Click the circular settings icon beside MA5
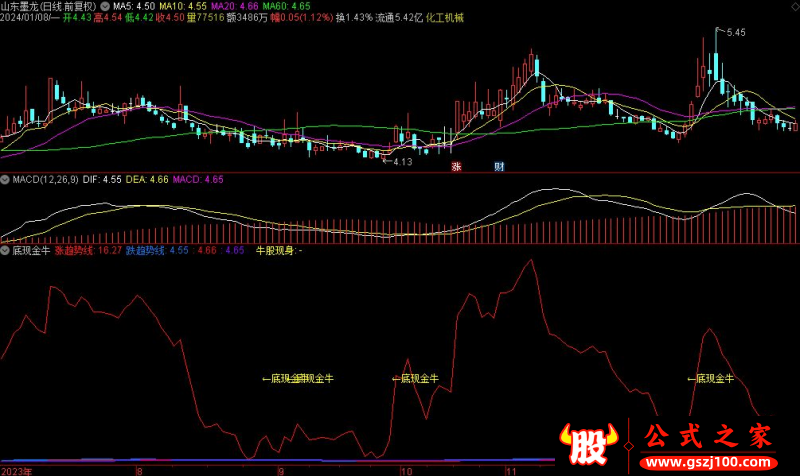 pos(105,6)
